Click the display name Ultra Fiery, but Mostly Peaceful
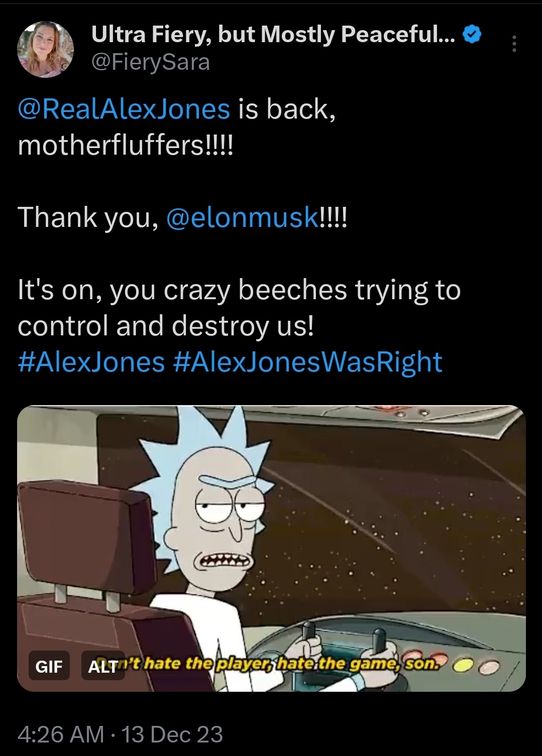The height and width of the screenshot is (756, 542). pyautogui.click(x=273, y=34)
